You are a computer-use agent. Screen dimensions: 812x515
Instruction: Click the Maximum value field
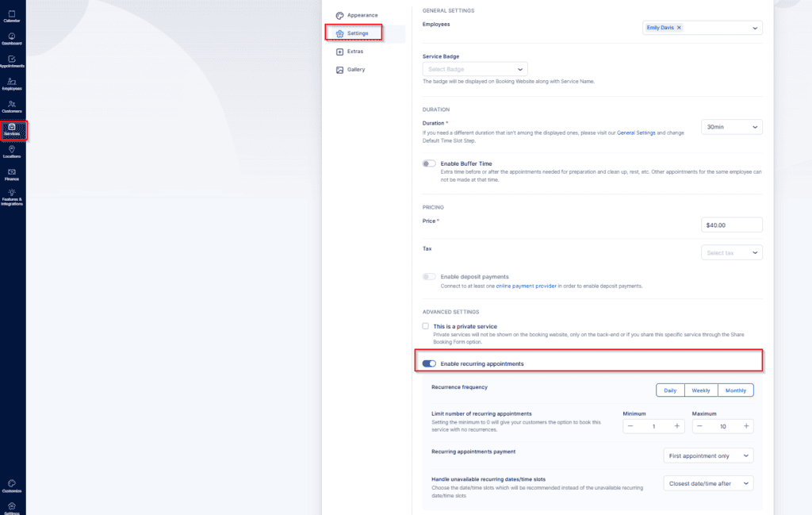coord(723,426)
